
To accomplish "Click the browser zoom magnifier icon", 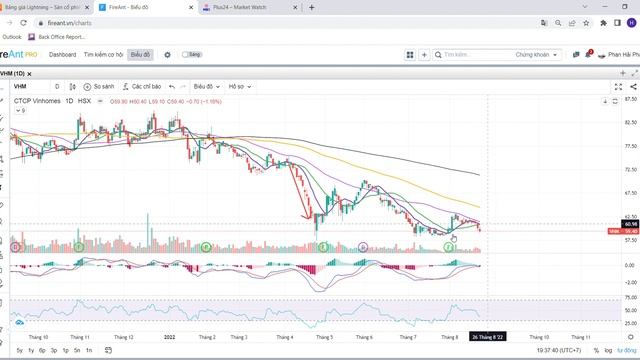I will (x=558, y=23).
